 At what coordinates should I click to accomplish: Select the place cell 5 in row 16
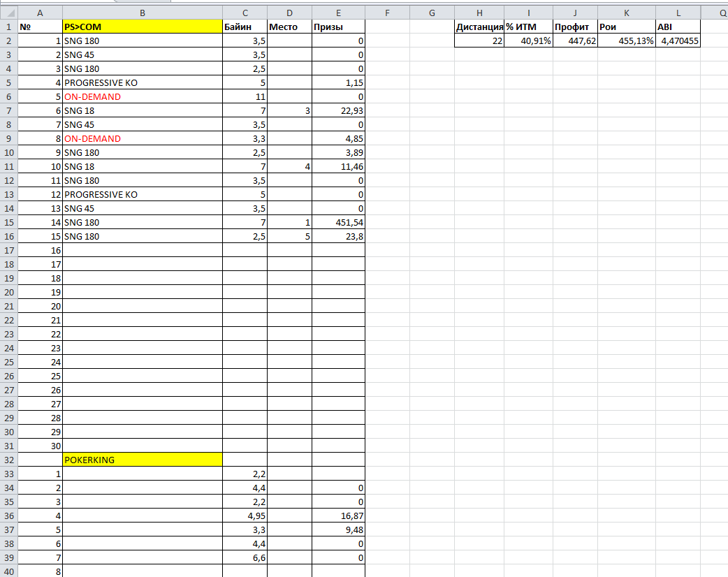290,236
